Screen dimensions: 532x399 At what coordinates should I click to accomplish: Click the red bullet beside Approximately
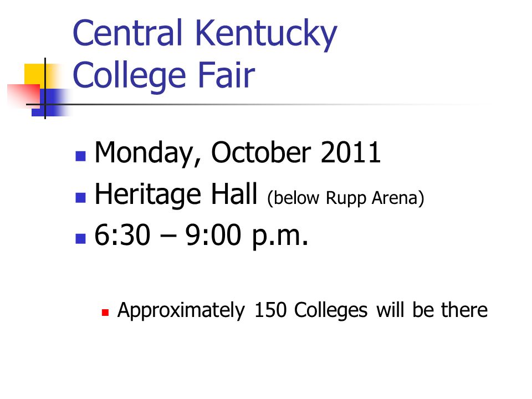[x=105, y=313]
